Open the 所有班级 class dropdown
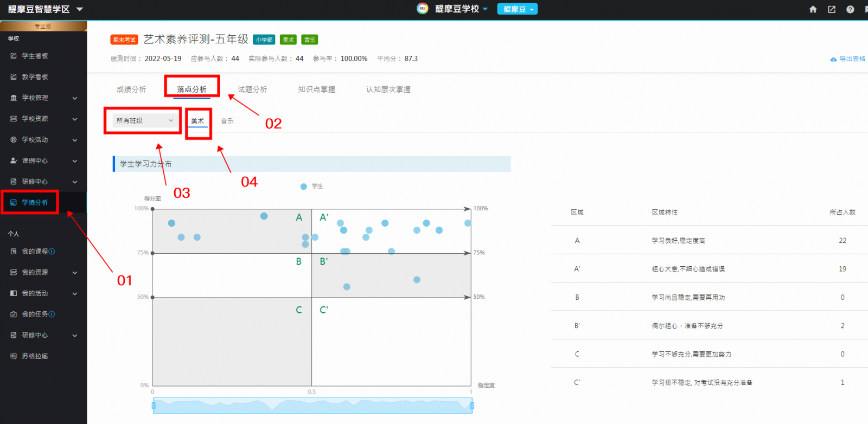Screen dimensions: 868x424 (144, 120)
